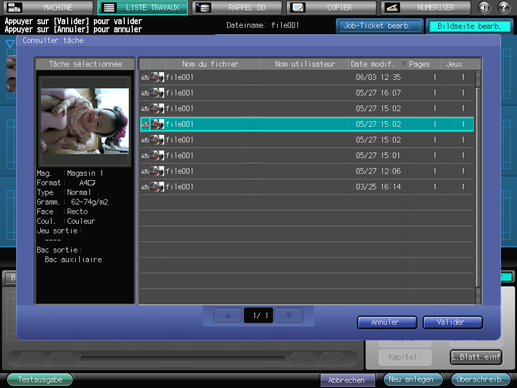Click thumbnail icon of 05/27 12:06 row

(157, 171)
